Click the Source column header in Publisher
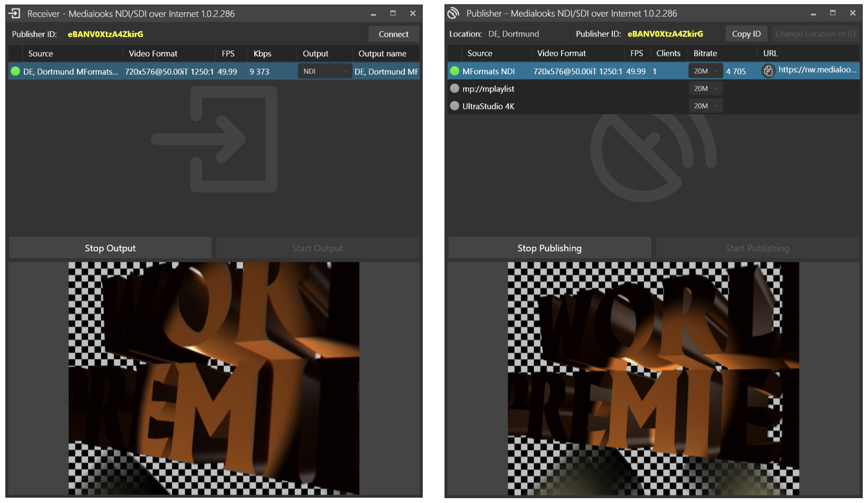 click(479, 53)
